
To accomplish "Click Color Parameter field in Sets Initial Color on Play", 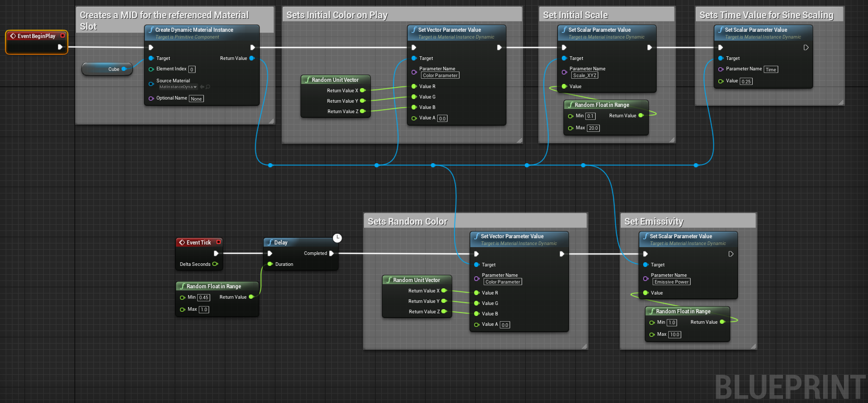I will click(x=440, y=76).
